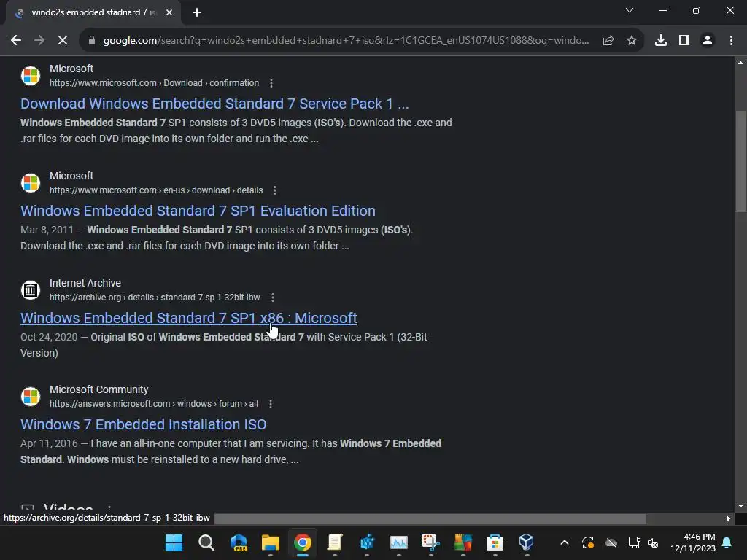
Task: Open the performance monitor taskbar app
Action: [x=399, y=542]
